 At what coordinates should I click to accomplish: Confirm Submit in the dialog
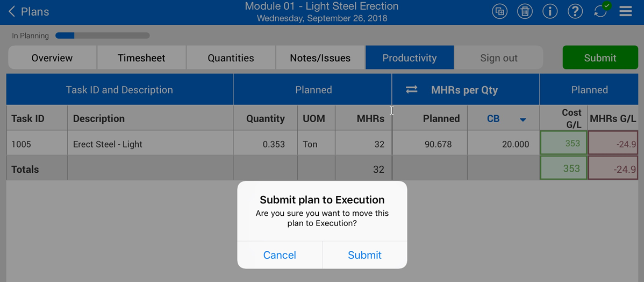[x=364, y=255]
